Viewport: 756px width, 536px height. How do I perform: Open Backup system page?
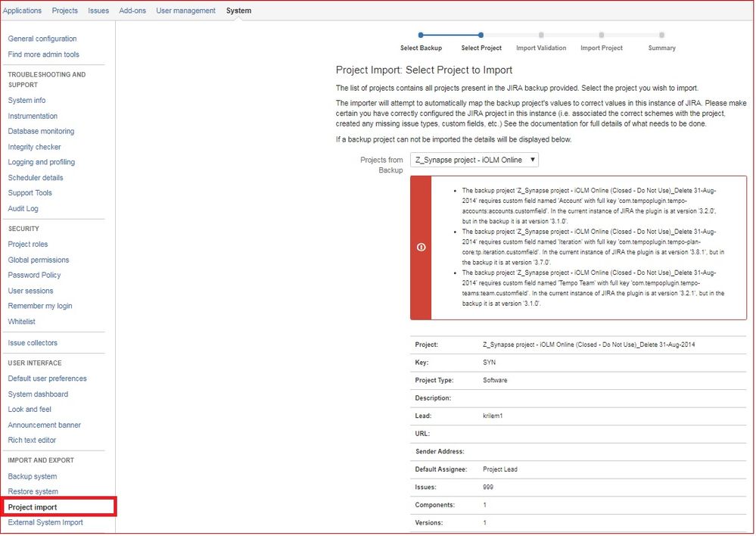coord(33,477)
